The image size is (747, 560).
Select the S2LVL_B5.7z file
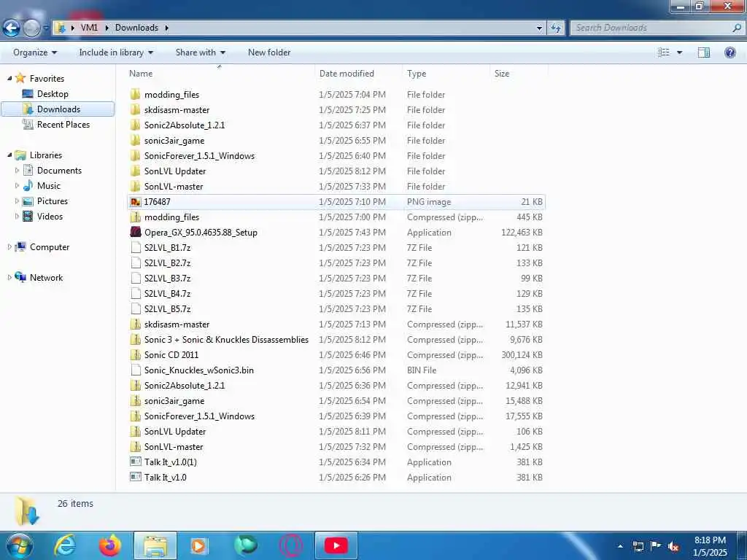[x=167, y=308]
